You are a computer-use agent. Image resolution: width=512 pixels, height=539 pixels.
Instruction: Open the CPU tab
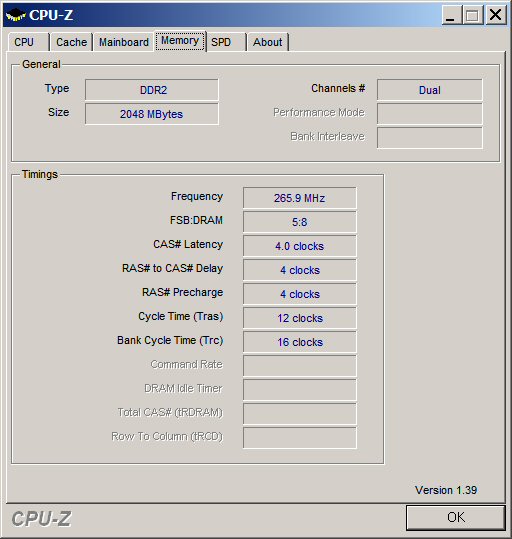tap(28, 42)
